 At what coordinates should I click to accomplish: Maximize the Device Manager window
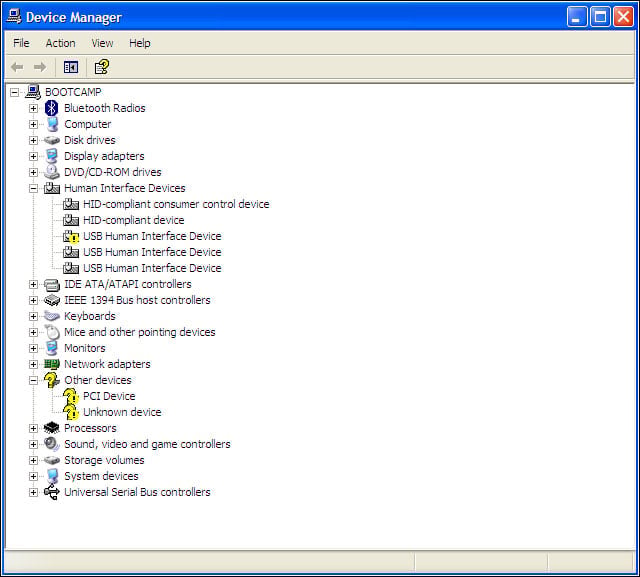click(600, 17)
